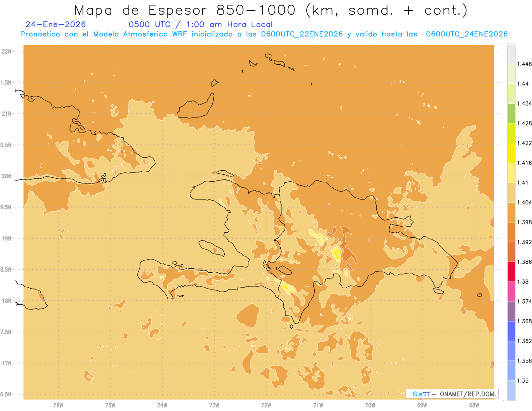Click the colorbar value '1.356'
Viewport: 532px width, 411px height.
tap(525, 361)
